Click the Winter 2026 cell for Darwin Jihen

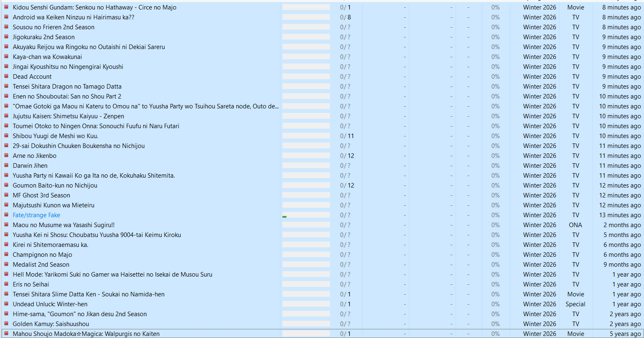click(x=540, y=166)
